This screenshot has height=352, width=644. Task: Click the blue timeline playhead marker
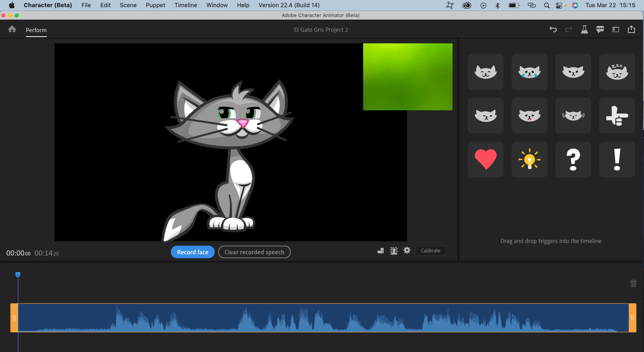pyautogui.click(x=18, y=275)
